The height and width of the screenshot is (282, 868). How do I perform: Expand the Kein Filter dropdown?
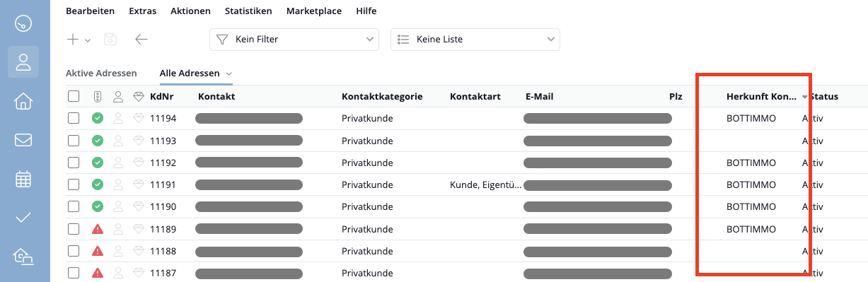294,40
